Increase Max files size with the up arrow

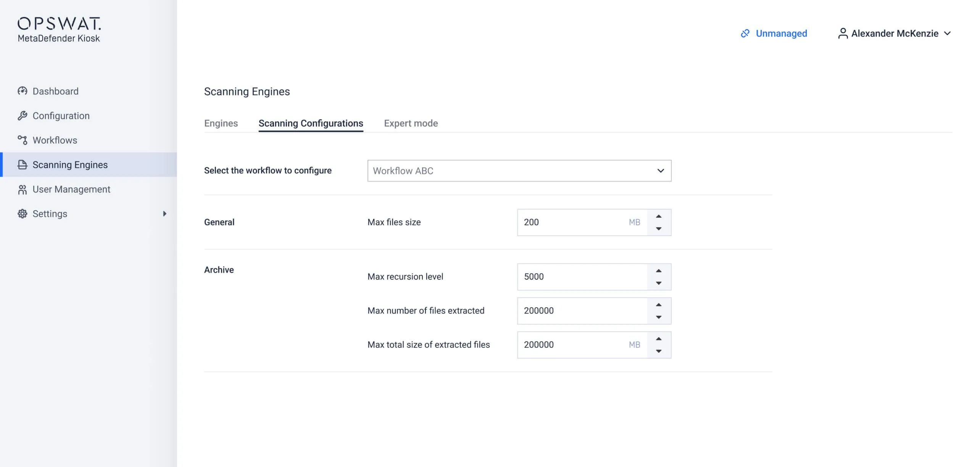[659, 216]
